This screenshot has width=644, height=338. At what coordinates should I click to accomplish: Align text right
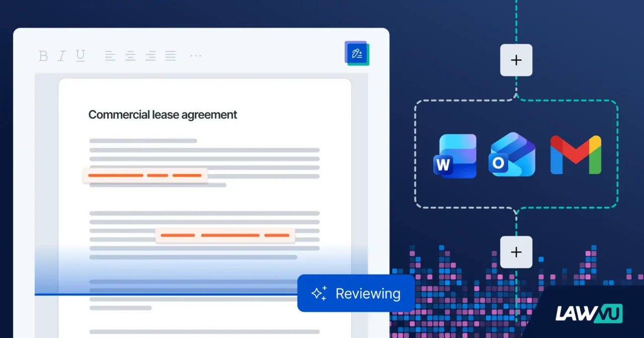pos(150,56)
